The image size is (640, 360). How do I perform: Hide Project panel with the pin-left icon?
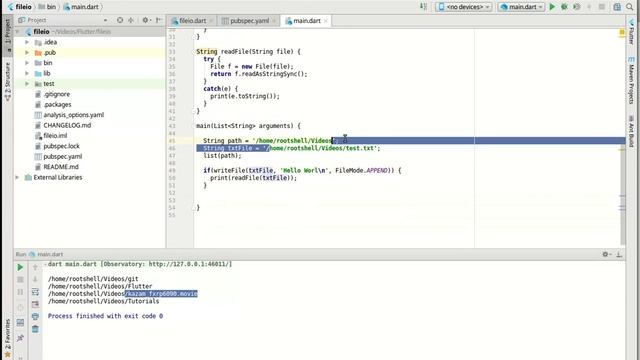159,20
